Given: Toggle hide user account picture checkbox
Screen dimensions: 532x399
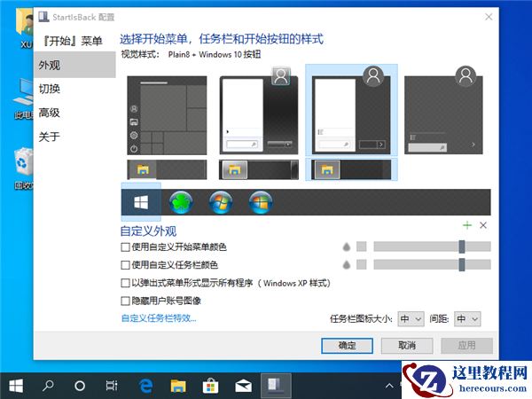Looking at the screenshot, I should coord(125,301).
